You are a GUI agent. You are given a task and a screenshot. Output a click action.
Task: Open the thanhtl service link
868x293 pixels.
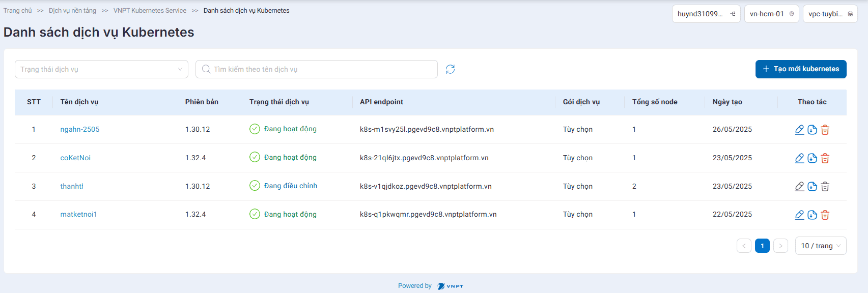tap(72, 186)
